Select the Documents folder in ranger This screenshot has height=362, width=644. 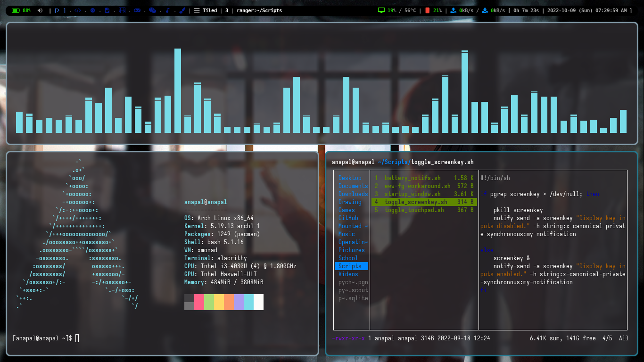click(353, 186)
